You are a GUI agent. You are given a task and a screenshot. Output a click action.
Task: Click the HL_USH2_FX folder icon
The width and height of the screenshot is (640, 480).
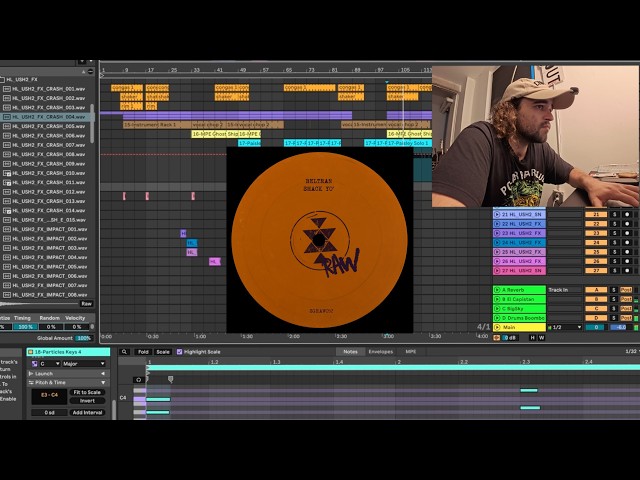point(2,80)
